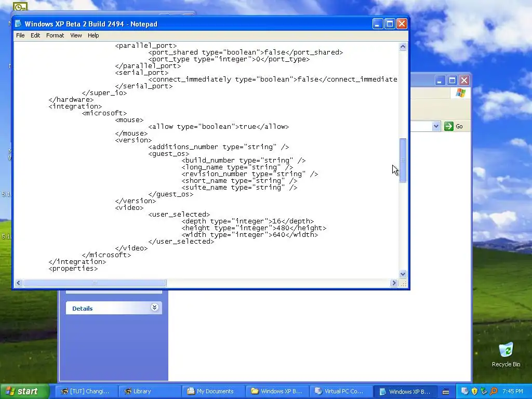Viewport: 532px width, 399px height.
Task: Switch to [TUT] Changi... taskbar button
Action: (86, 391)
